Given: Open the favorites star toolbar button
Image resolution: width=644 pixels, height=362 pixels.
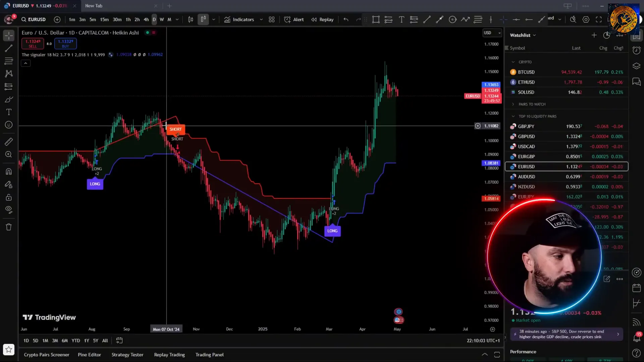Looking at the screenshot, I should [x=9, y=350].
